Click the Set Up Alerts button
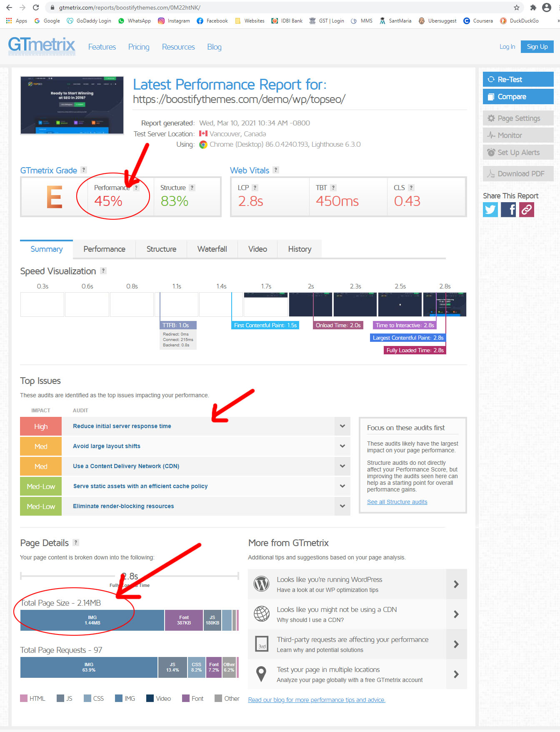This screenshot has height=732, width=560. point(518,152)
